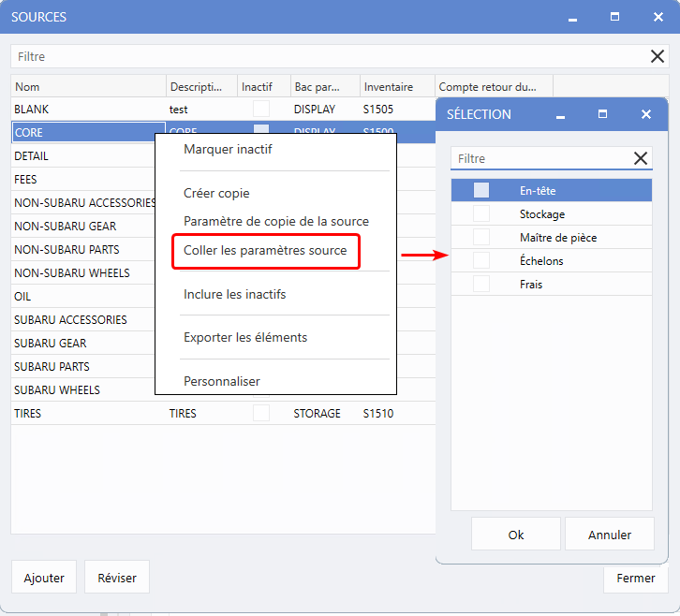
Task: Sort the list by Nom column header
Action: [x=88, y=87]
